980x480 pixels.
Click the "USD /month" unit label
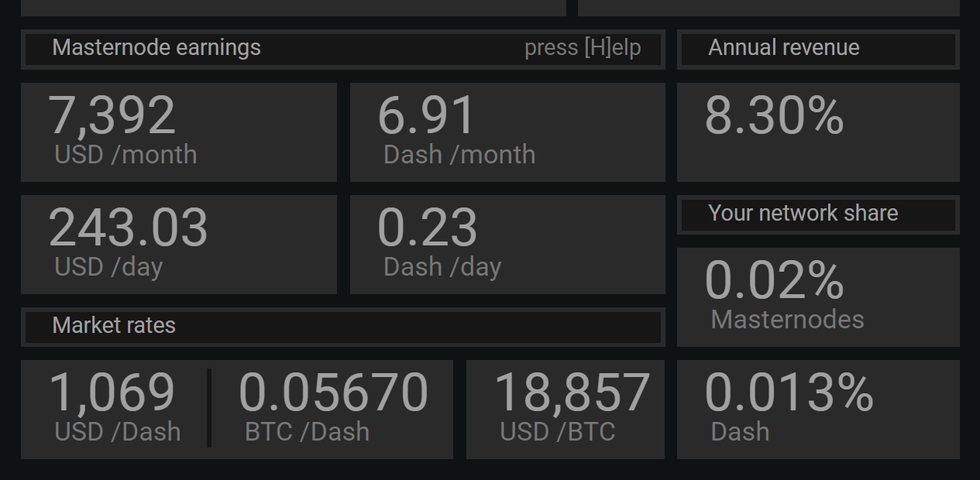coord(126,155)
